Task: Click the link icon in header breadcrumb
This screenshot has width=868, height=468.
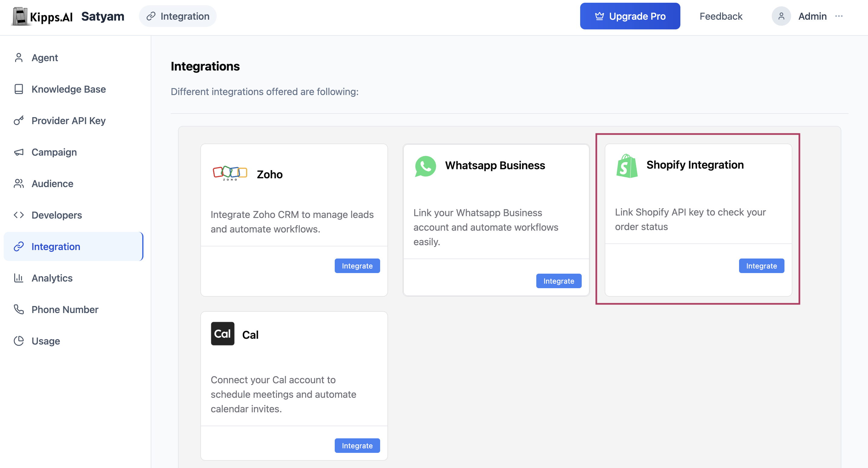Action: [151, 16]
